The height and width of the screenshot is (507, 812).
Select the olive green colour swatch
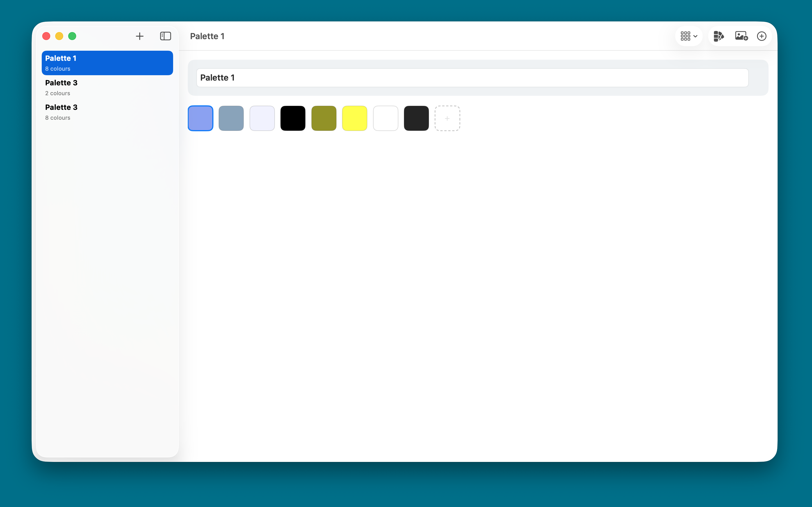tap(323, 118)
